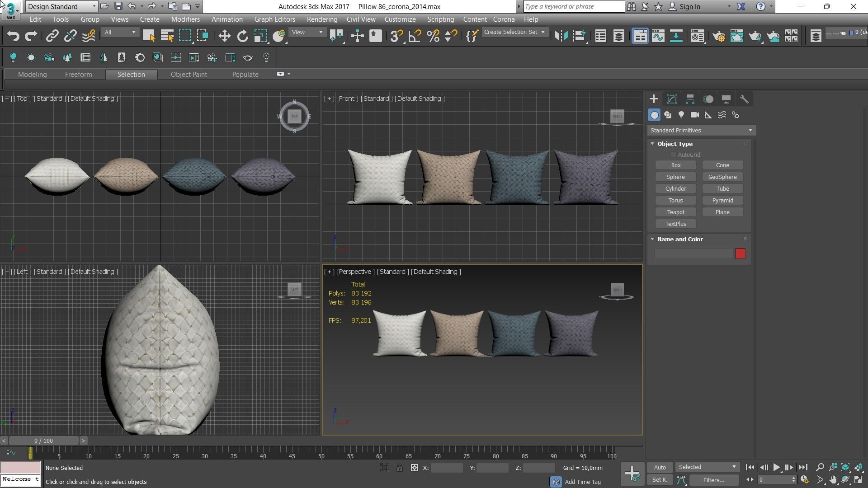Image resolution: width=868 pixels, height=488 pixels.
Task: Toggle Percent Snap
Action: 433,36
